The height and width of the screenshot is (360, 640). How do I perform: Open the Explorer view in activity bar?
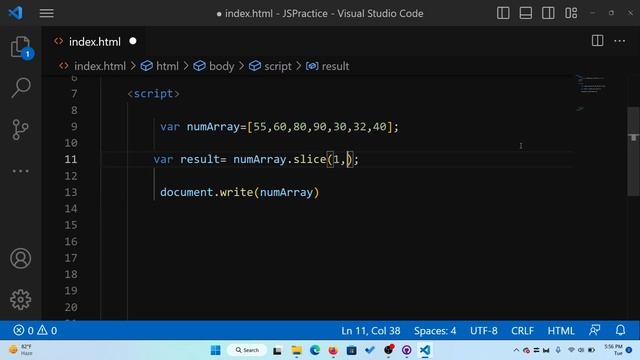pyautogui.click(x=20, y=47)
